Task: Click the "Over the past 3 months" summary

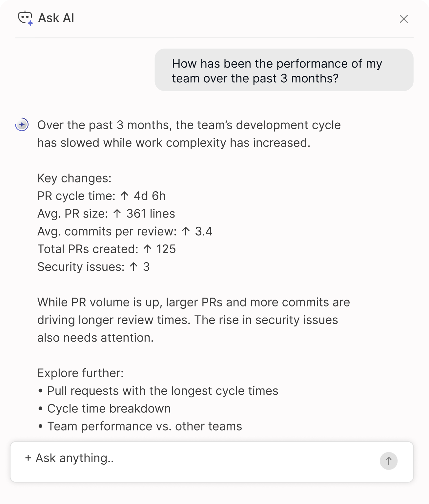Action: (189, 134)
